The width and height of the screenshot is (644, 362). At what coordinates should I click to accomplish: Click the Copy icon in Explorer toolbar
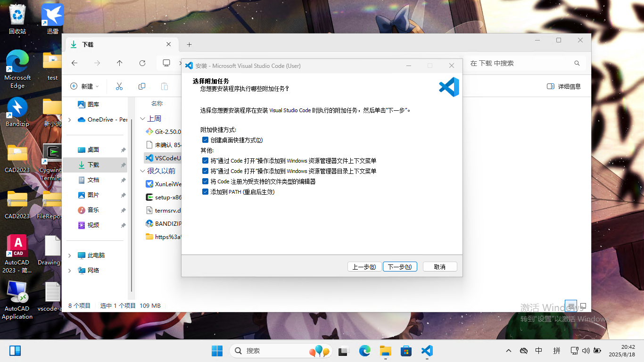pyautogui.click(x=141, y=86)
